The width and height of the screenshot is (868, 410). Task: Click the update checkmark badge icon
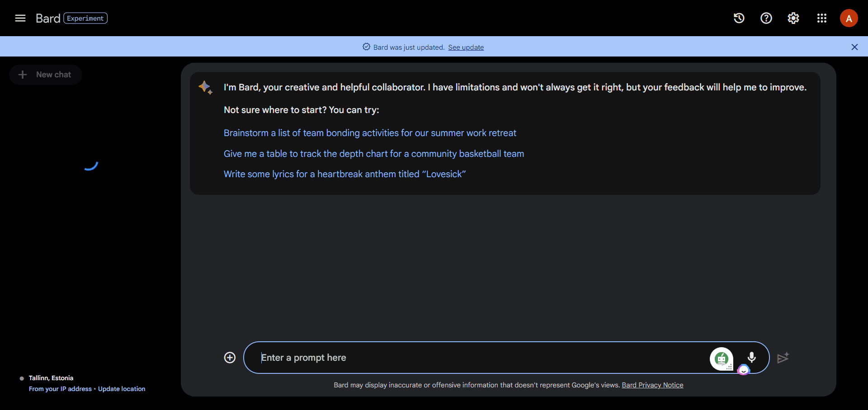coord(366,47)
